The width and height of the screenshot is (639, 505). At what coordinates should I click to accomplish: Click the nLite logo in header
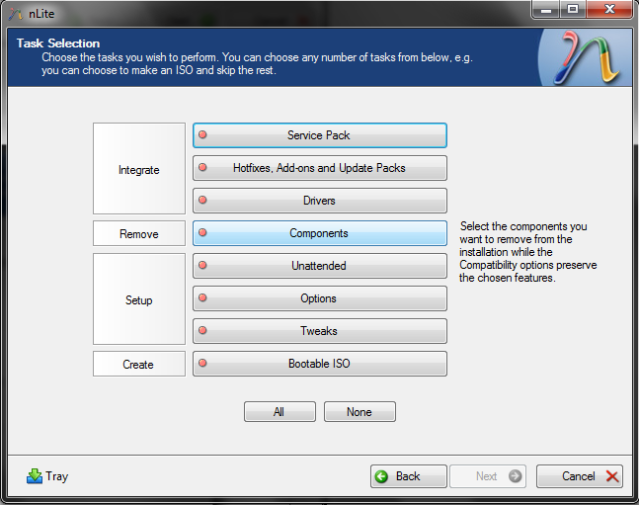click(x=586, y=57)
